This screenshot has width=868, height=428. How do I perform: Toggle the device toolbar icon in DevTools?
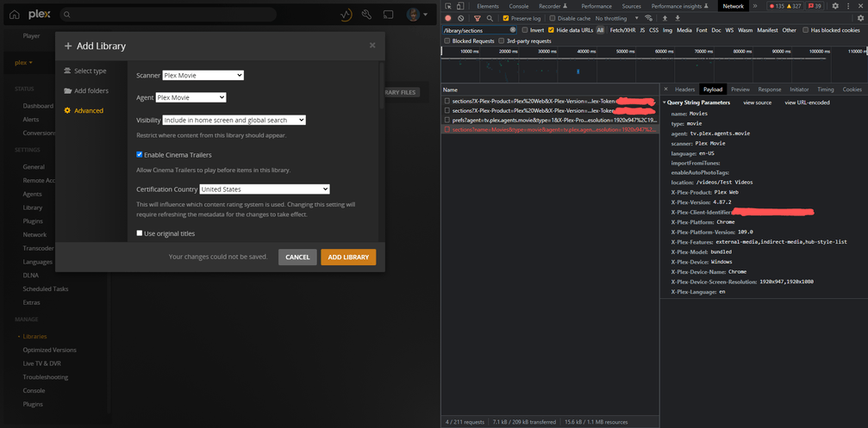click(460, 6)
